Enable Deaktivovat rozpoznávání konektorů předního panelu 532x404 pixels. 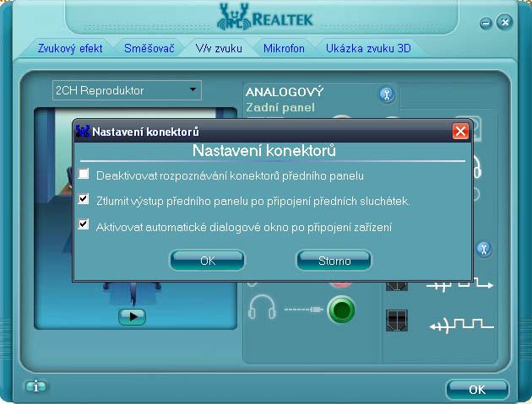(84, 174)
